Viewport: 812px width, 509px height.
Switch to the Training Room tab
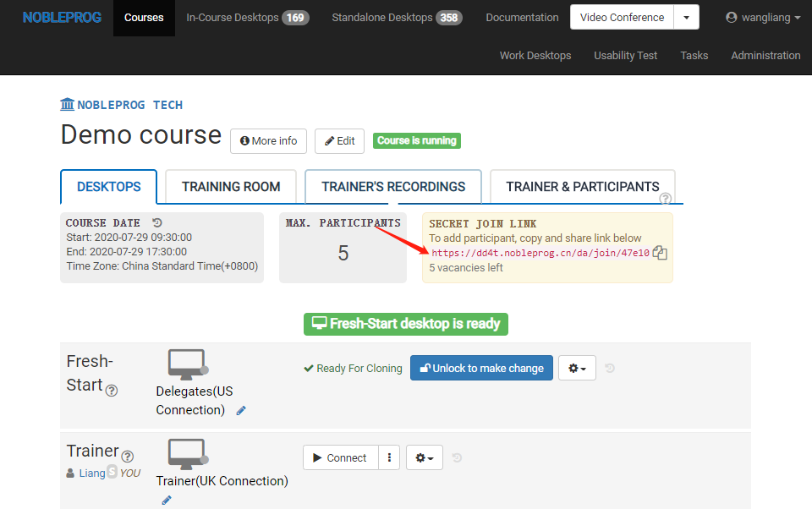point(231,186)
